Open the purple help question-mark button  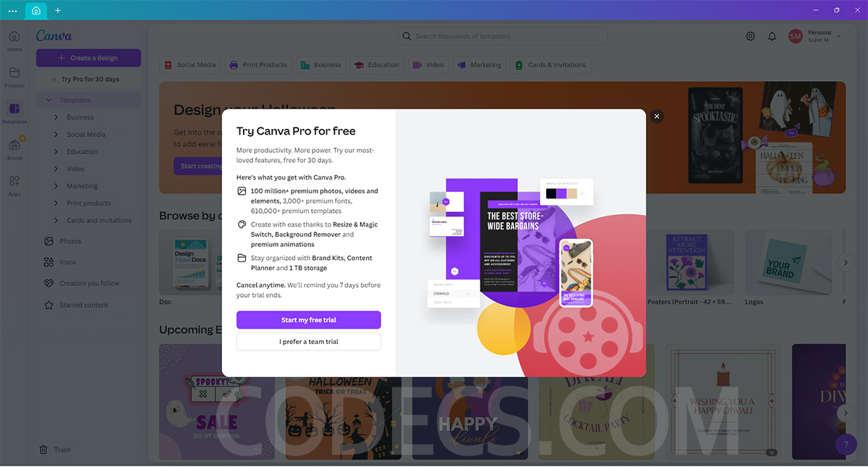click(x=846, y=445)
